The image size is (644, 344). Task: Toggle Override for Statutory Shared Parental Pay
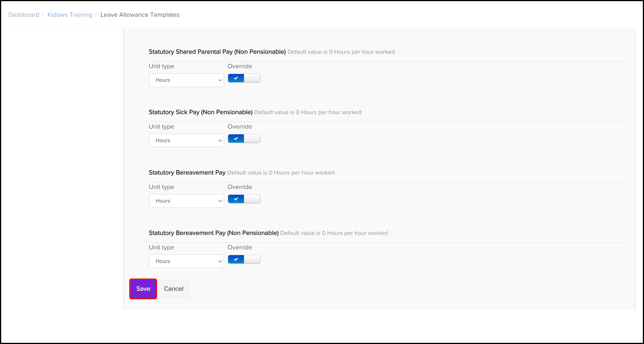point(244,78)
